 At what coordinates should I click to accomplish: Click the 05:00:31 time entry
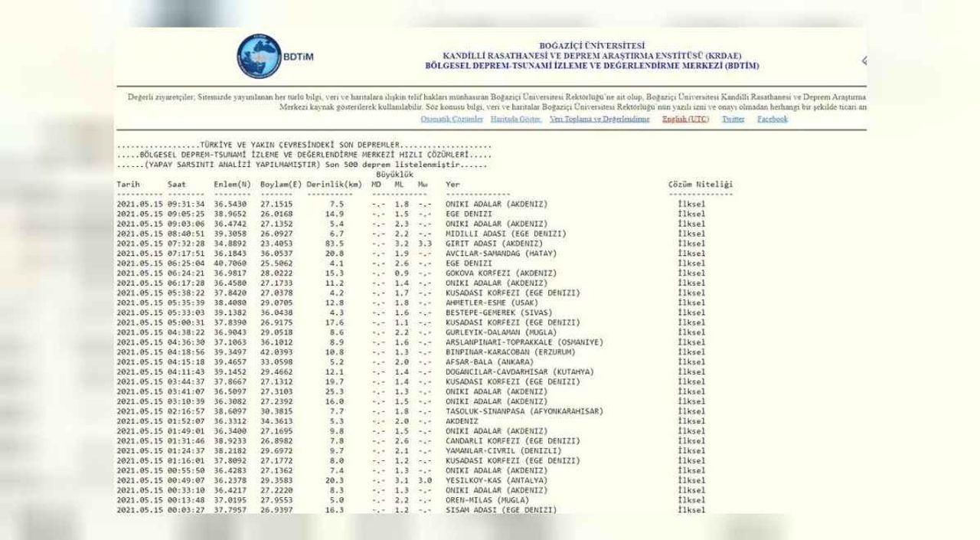pyautogui.click(x=186, y=322)
